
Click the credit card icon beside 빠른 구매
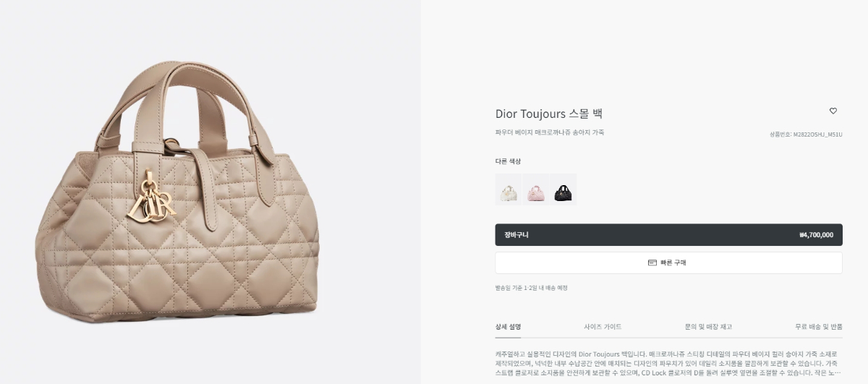[x=652, y=263]
